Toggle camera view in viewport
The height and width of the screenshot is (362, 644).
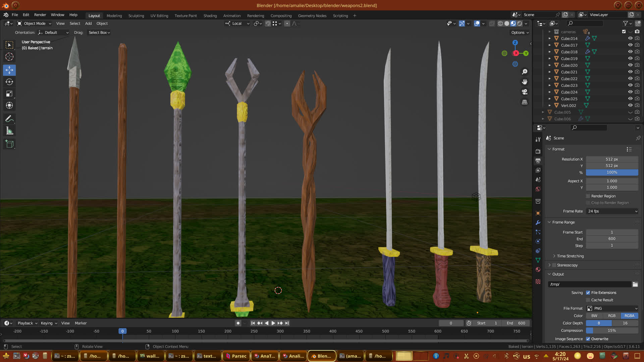(x=525, y=92)
